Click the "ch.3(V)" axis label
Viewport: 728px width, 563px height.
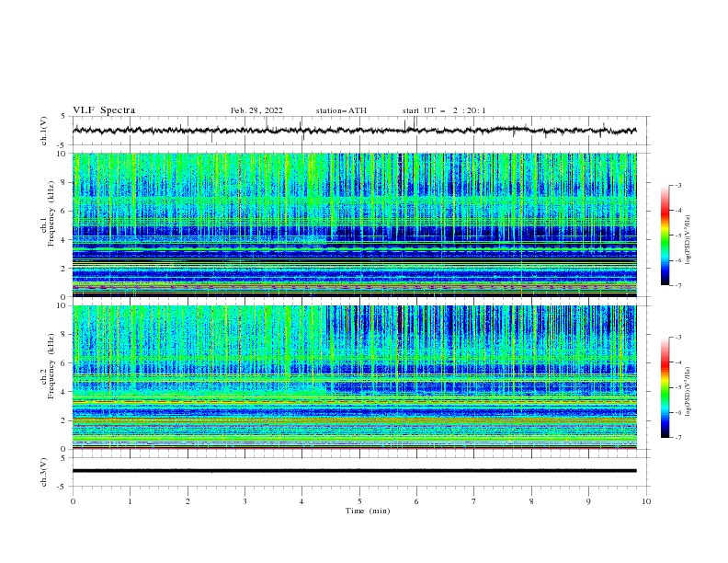click(x=44, y=472)
